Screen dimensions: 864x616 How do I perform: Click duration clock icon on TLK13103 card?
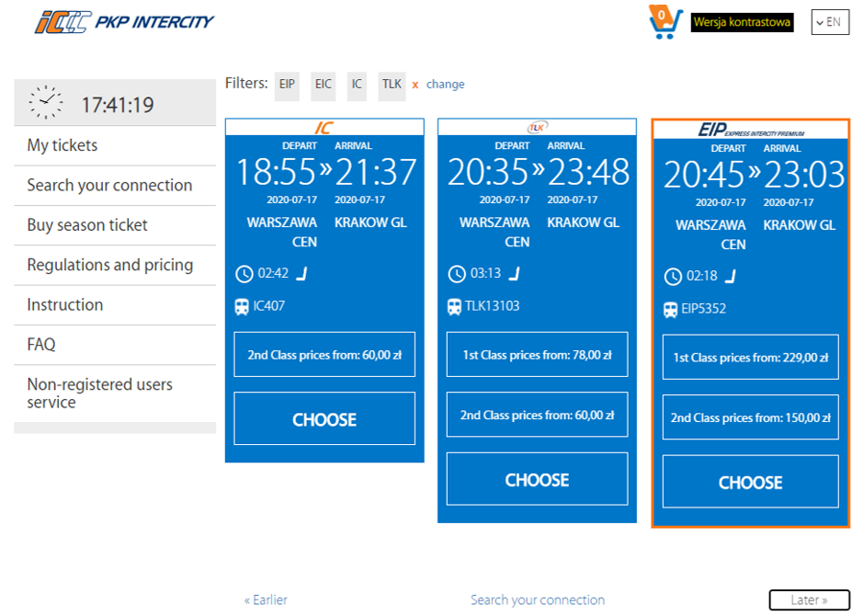[x=457, y=274]
